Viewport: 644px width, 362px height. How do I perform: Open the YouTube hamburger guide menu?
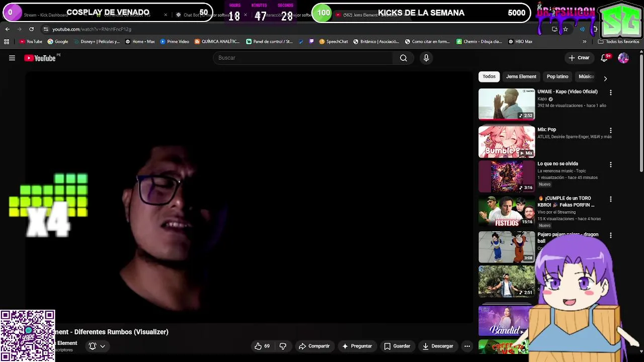tap(12, 58)
